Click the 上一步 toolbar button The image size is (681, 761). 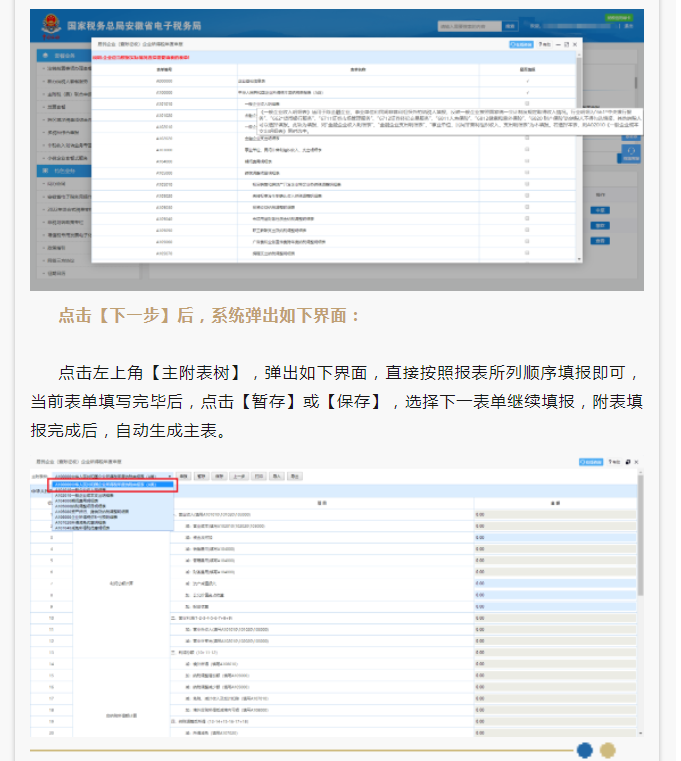click(x=239, y=477)
